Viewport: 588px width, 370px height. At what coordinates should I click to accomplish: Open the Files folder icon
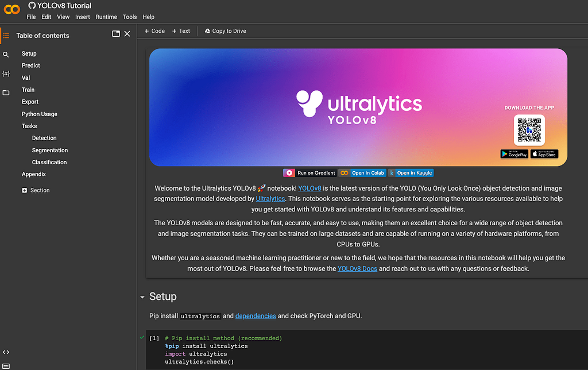pos(6,92)
